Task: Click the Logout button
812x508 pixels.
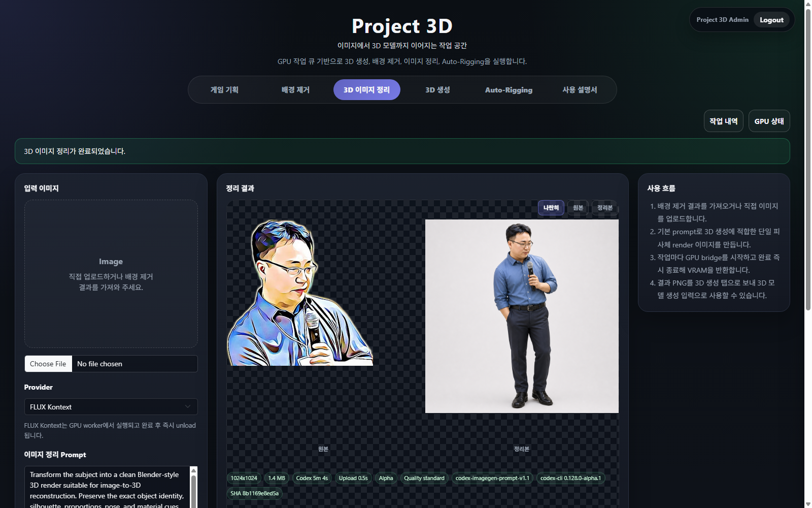Action: [771, 20]
